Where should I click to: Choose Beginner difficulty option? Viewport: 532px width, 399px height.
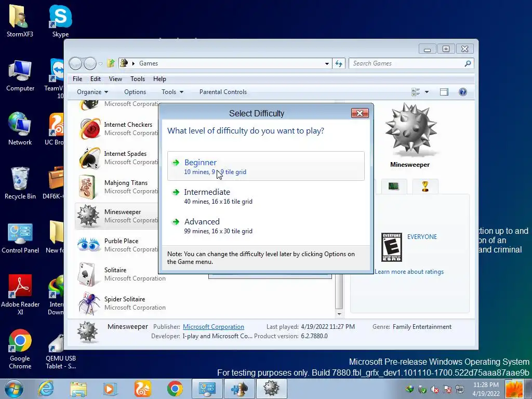click(x=265, y=166)
